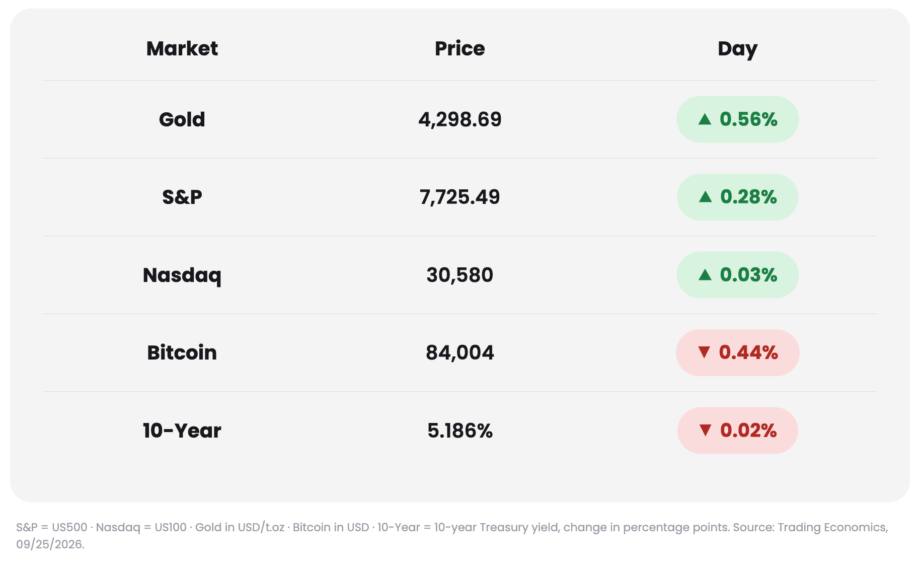Click the red down arrow in Bitcoin row
This screenshot has height=568, width=924.
[x=704, y=352]
